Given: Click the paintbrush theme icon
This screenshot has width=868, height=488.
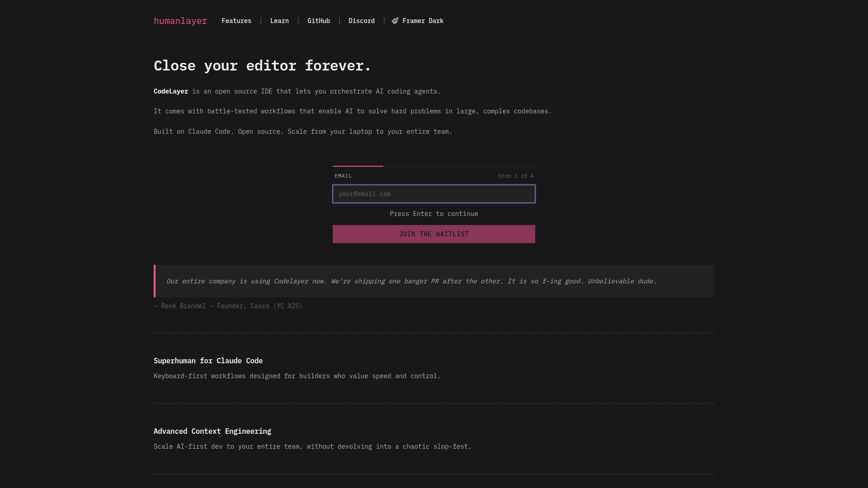Looking at the screenshot, I should 395,21.
